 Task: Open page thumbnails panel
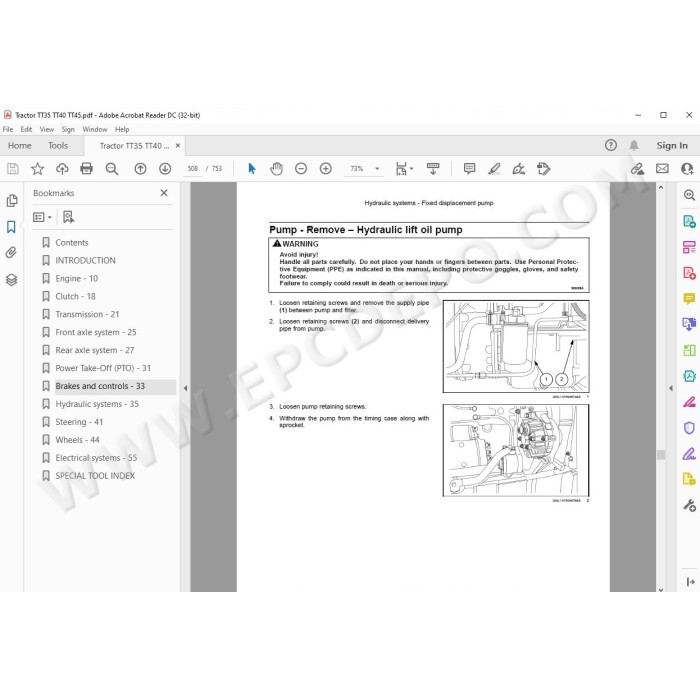(x=12, y=201)
